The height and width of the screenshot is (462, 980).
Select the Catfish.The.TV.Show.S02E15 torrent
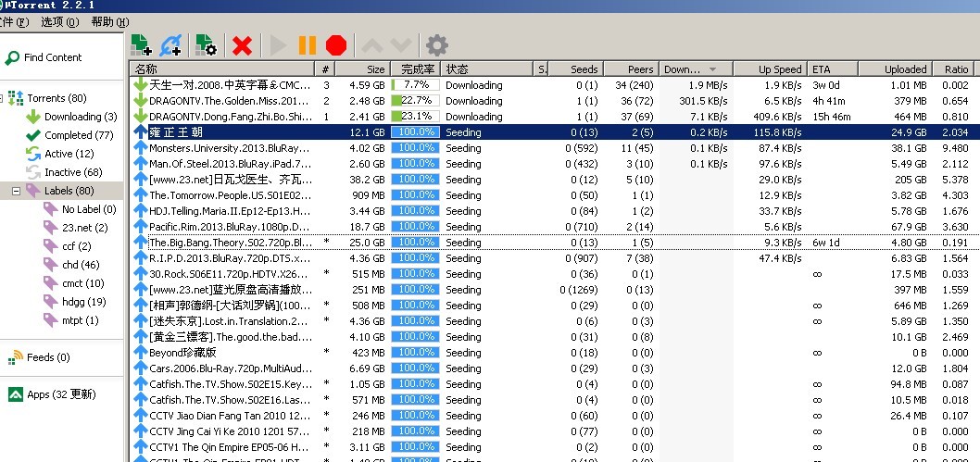click(555, 384)
